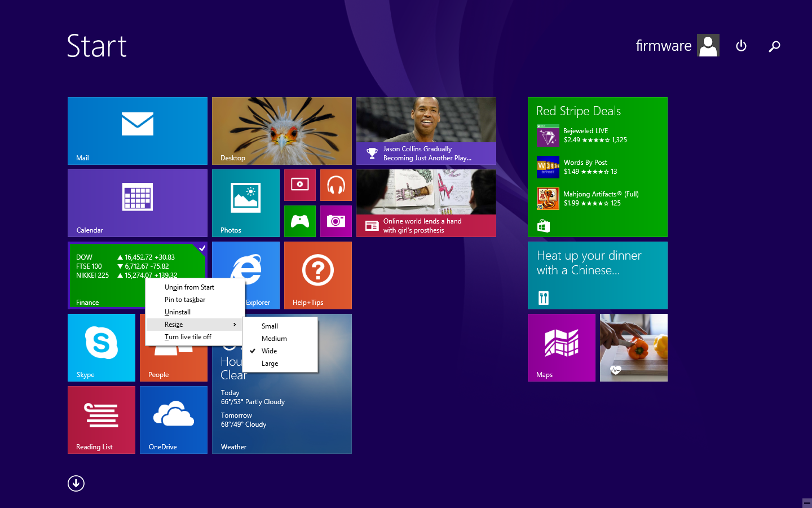Viewport: 812px width, 508px height.
Task: Open the Store icon in Red Stripe Deals
Action: coord(544,226)
